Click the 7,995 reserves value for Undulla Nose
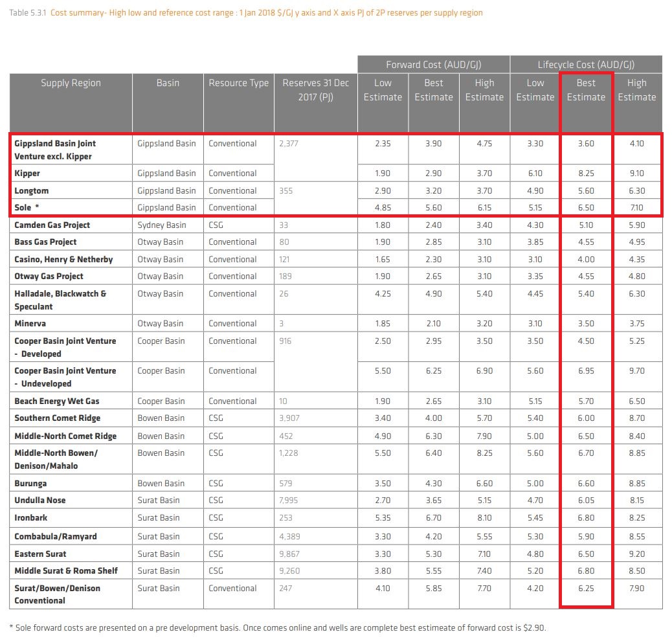The height and width of the screenshot is (641, 672). coord(289,500)
